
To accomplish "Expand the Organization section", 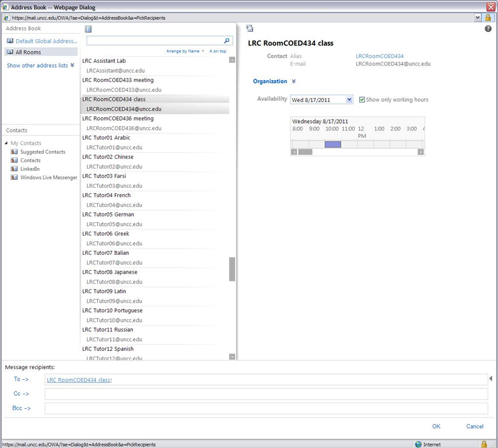I will pos(294,82).
